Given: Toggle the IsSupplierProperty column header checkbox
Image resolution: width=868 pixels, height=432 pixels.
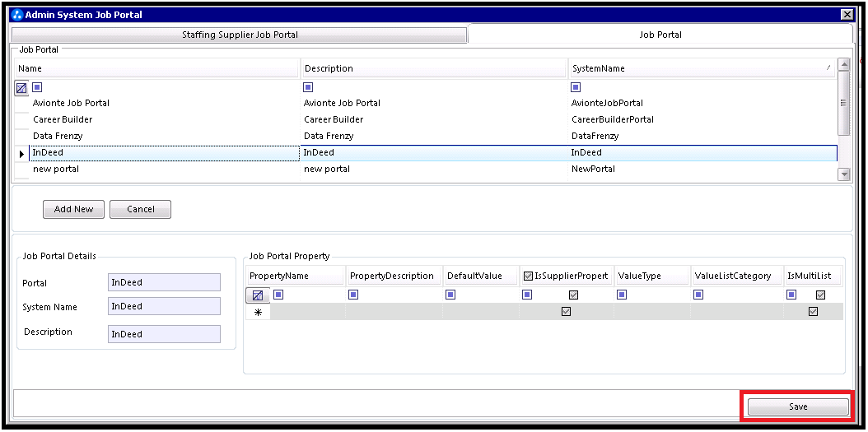Looking at the screenshot, I should coord(528,276).
